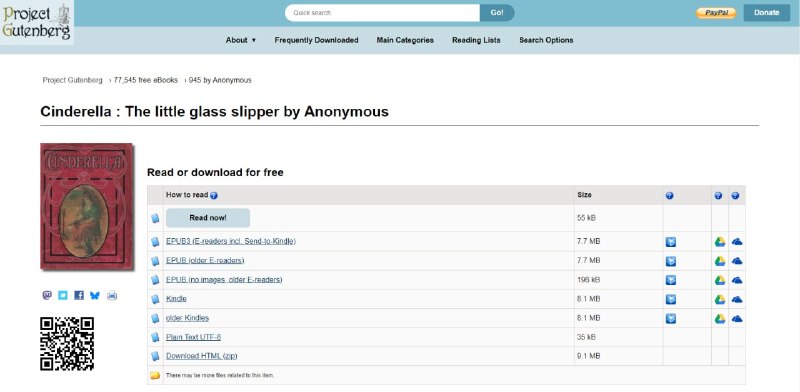Click the PayPal donate button
The height and width of the screenshot is (392, 800).
pos(716,13)
